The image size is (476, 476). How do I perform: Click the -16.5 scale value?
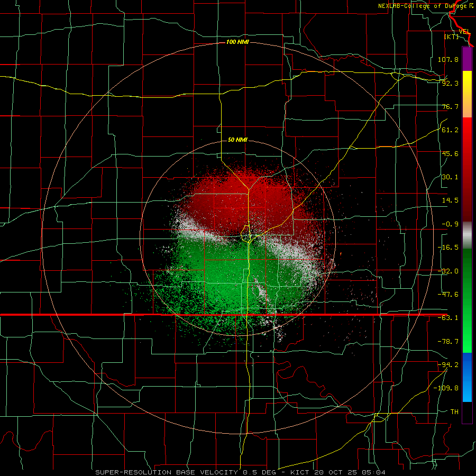tap(448, 248)
